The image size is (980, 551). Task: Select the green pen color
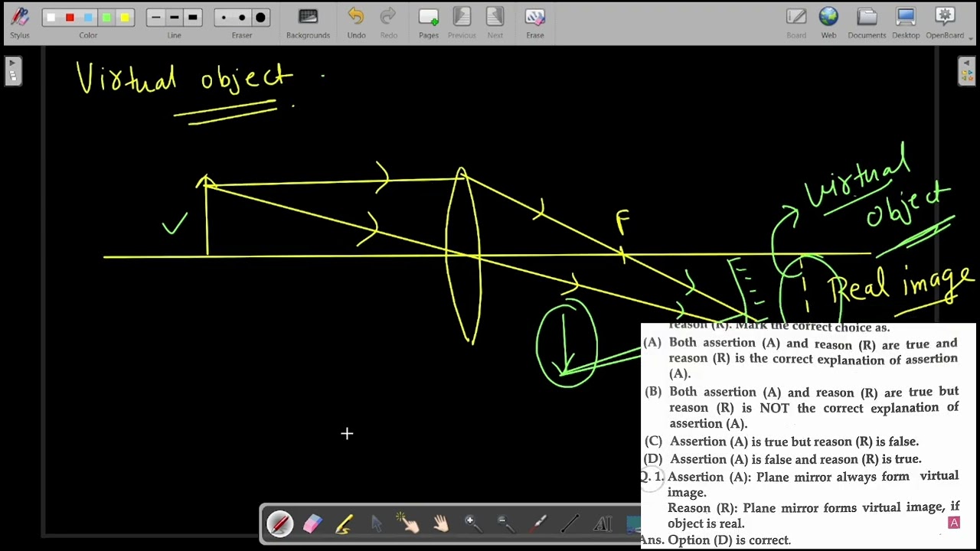(106, 18)
